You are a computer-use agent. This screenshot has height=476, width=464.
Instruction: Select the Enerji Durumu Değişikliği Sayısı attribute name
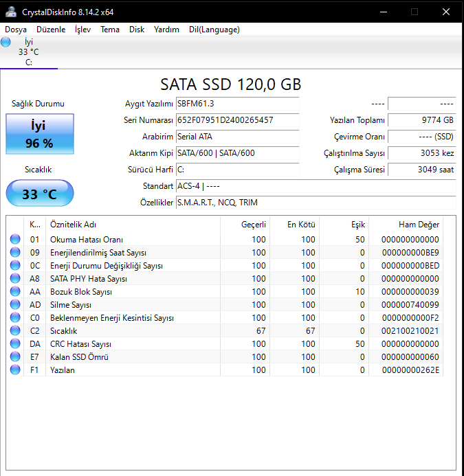point(107,266)
